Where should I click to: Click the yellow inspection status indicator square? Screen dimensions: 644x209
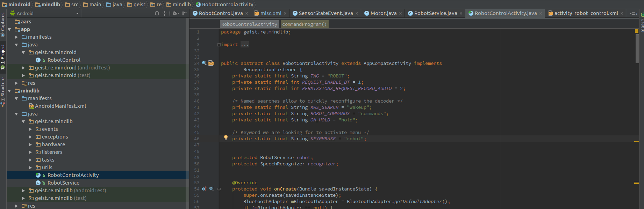[637, 31]
